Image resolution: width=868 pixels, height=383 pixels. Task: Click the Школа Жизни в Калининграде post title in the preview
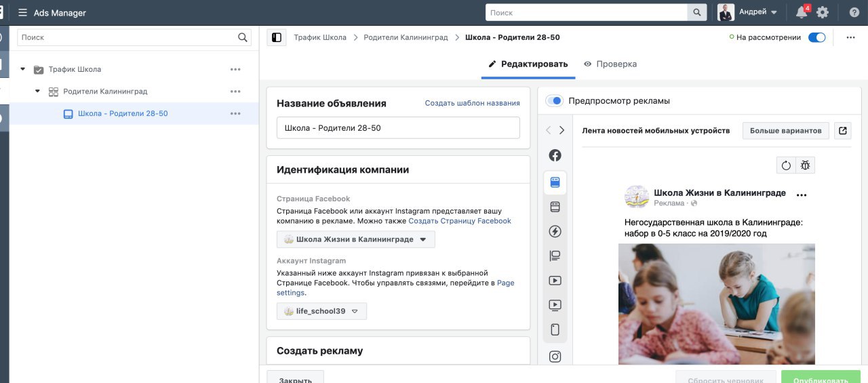719,193
